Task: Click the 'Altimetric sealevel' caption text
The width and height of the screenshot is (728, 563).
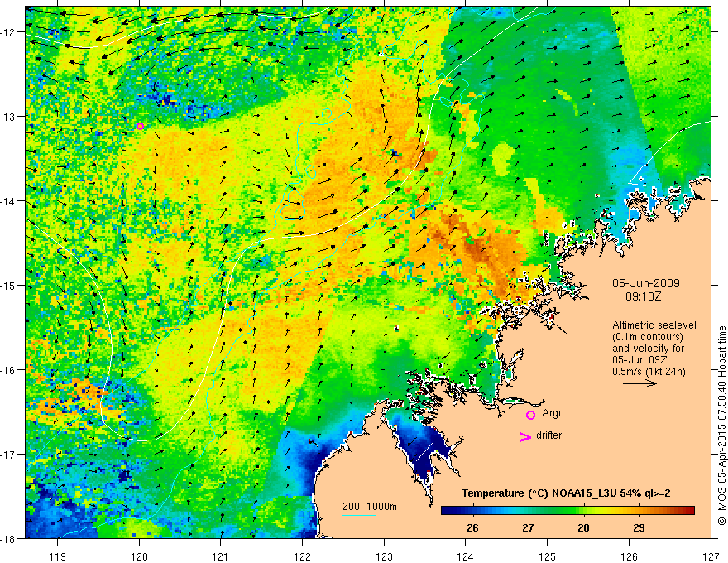Action: click(x=654, y=325)
